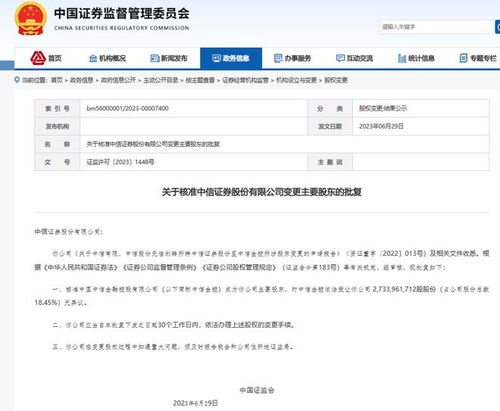Click the closing date 2023年6月29日
Viewport: 500px width, 411px height.
click(196, 403)
